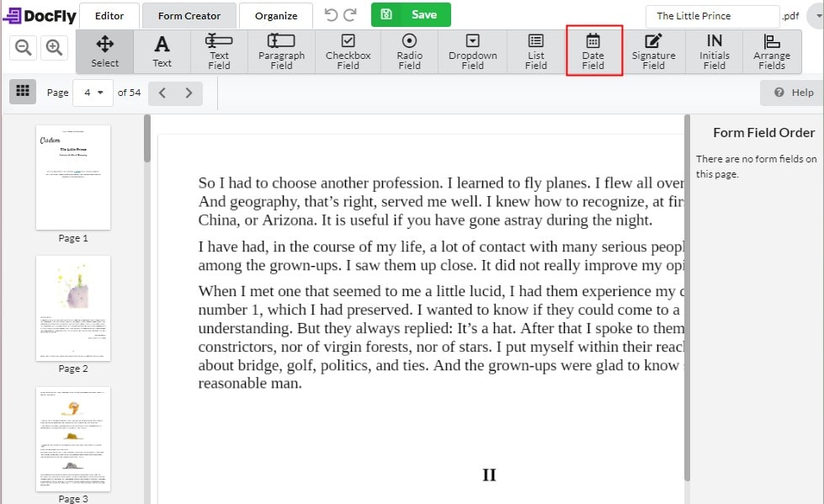This screenshot has height=504, width=824.
Task: Choose the Paragraph Field tool
Action: [280, 51]
